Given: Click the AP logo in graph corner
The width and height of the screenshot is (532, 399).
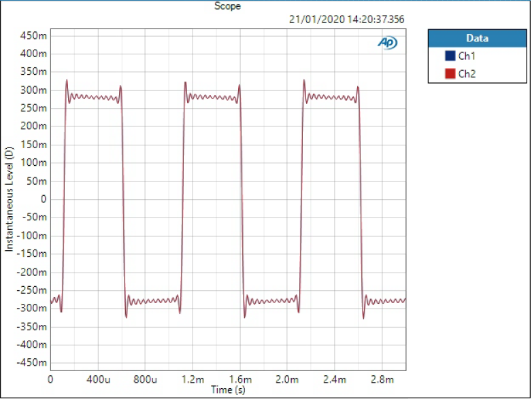Looking at the screenshot, I should (388, 43).
